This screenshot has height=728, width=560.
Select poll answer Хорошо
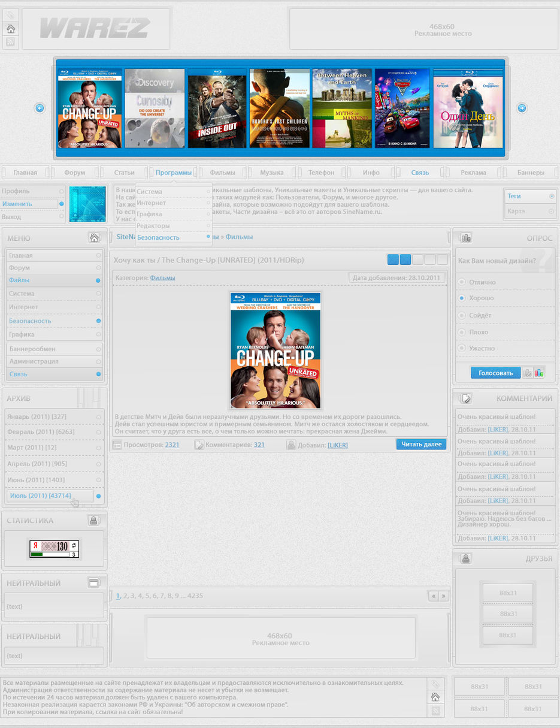point(462,298)
